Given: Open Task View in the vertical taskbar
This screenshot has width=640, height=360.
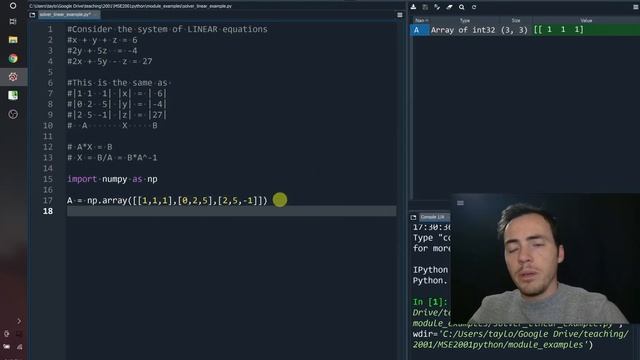Looking at the screenshot, I should pyautogui.click(x=13, y=21).
